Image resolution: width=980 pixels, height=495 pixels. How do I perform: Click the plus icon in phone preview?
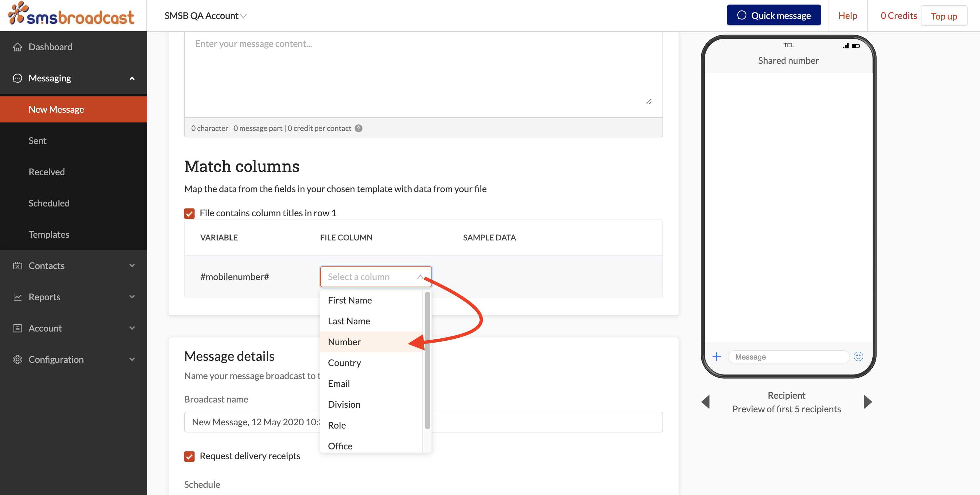coord(717,356)
